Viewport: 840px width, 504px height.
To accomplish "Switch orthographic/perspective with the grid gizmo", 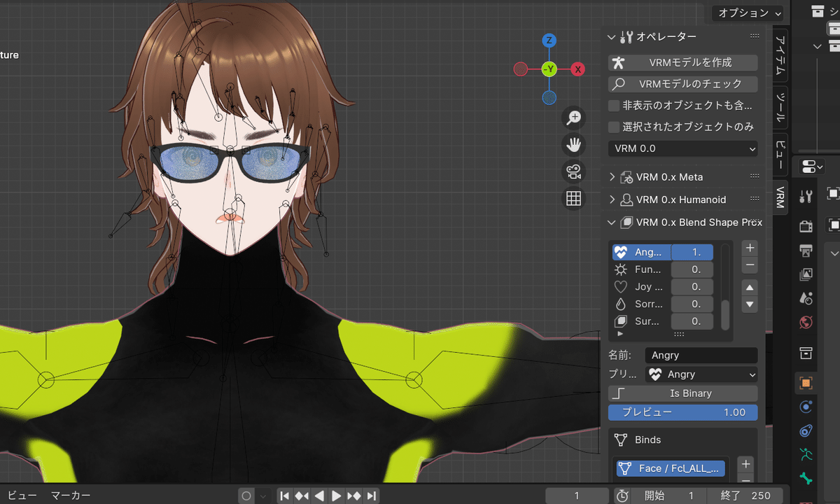I will (574, 199).
